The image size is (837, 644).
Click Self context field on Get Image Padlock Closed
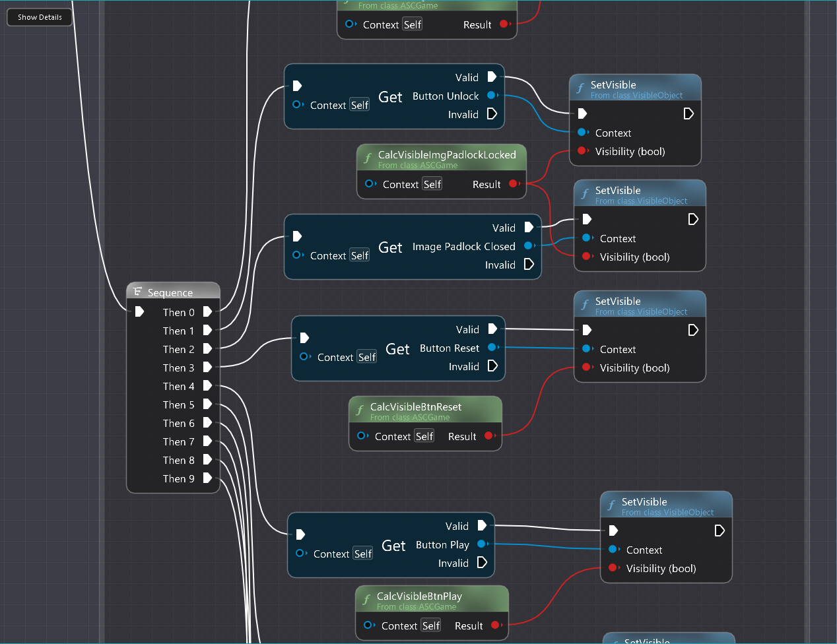click(x=359, y=255)
